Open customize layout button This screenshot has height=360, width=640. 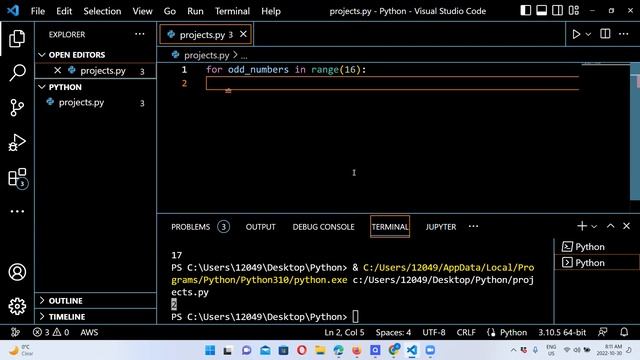pos(574,11)
